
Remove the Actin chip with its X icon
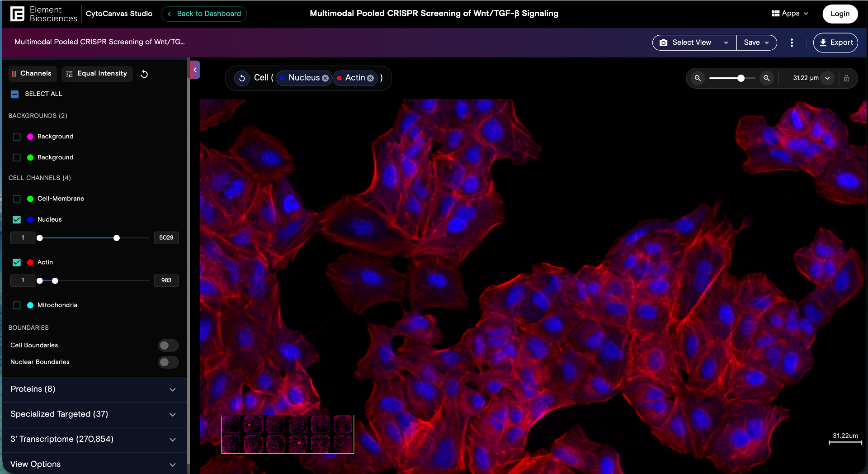click(370, 78)
